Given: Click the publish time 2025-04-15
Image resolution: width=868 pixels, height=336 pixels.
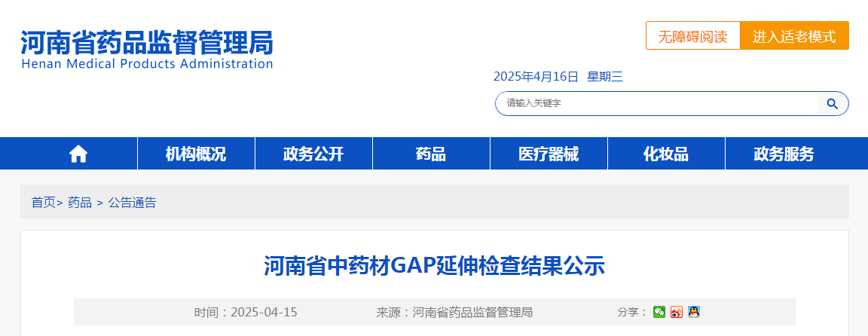Looking at the screenshot, I should tap(264, 312).
